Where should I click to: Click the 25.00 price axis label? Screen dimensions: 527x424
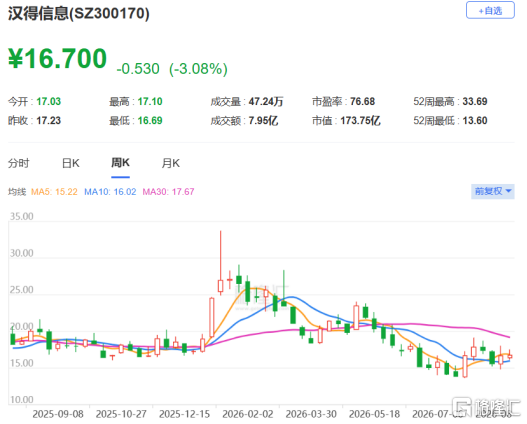(x=22, y=290)
